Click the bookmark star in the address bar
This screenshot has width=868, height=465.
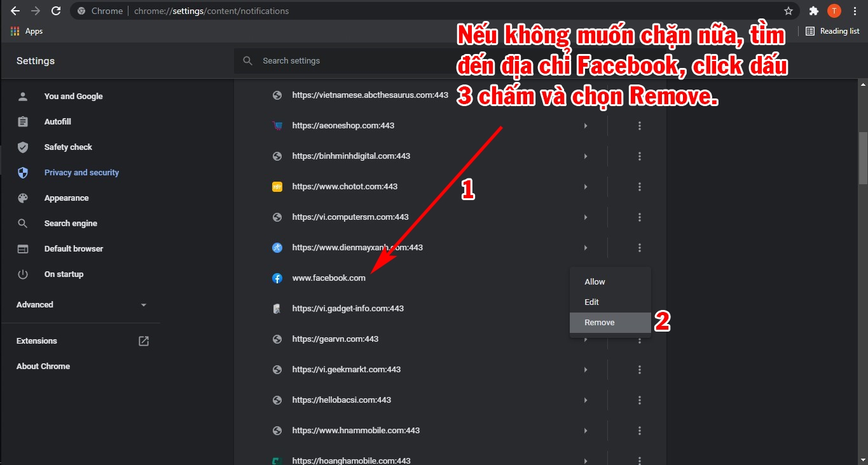click(788, 10)
